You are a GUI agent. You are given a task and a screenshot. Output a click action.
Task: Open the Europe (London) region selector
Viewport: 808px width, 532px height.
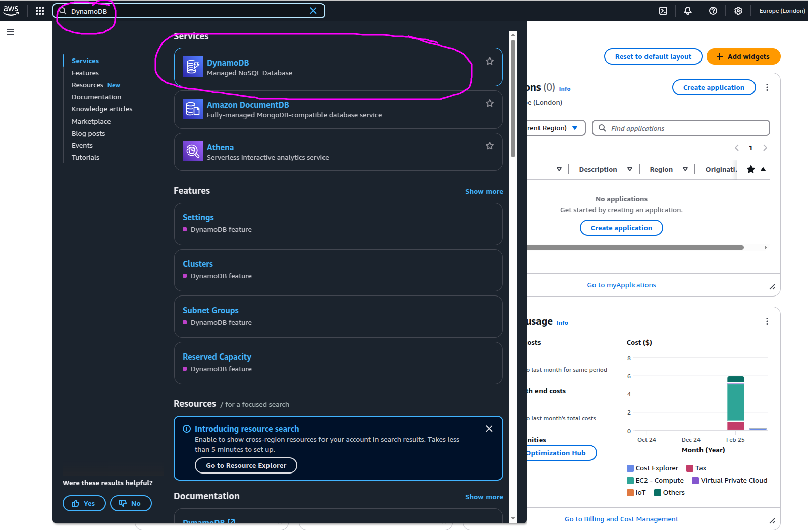coord(782,11)
